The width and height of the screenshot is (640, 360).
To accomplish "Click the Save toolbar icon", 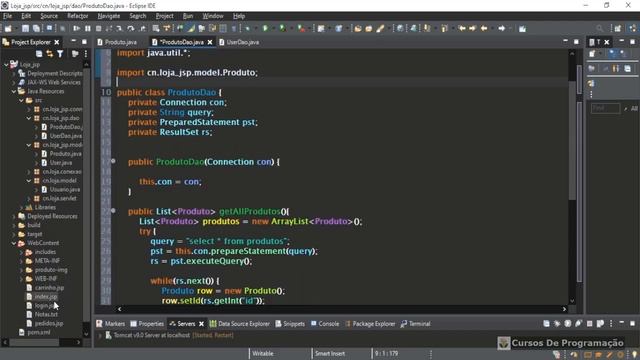I will 25,28.
